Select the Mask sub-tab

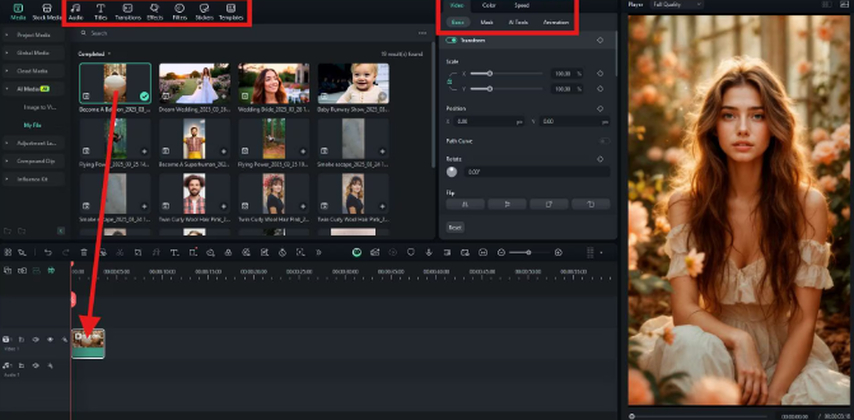(486, 23)
